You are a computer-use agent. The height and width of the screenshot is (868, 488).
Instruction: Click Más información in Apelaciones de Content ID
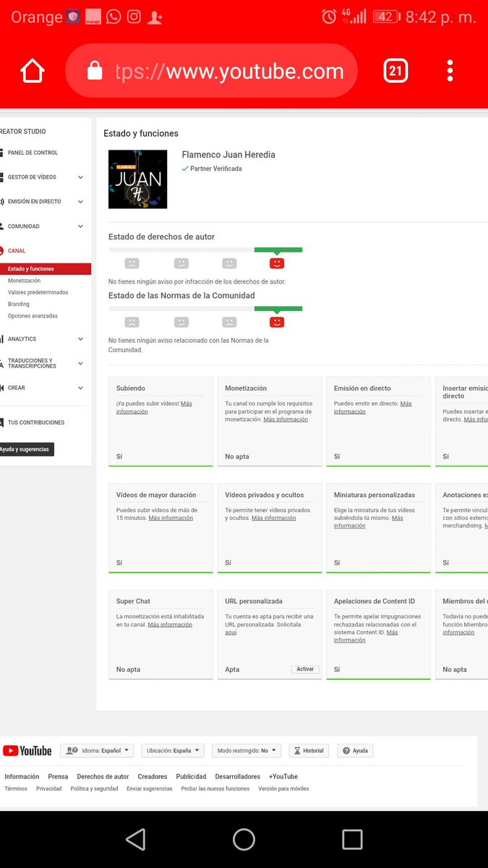coord(366,636)
